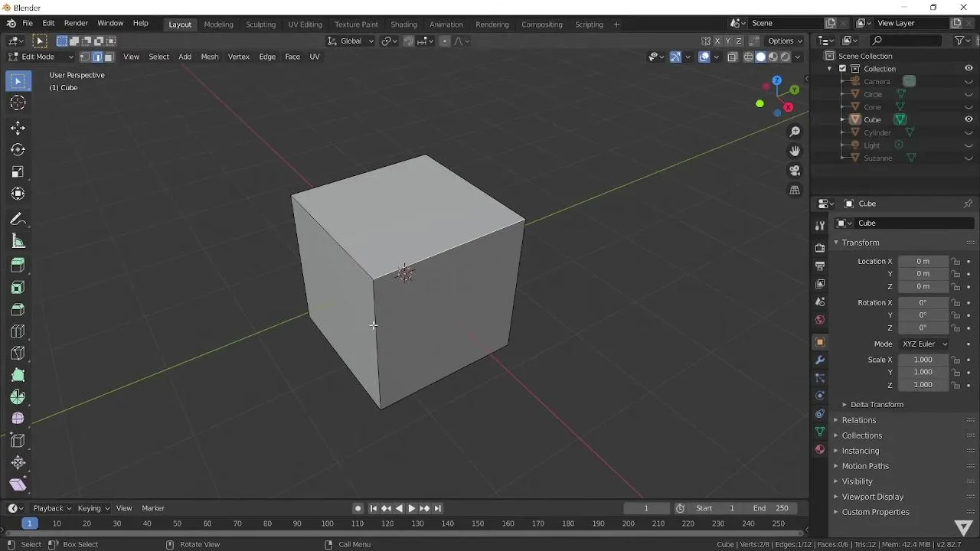Select the Move tool
The height and width of the screenshot is (551, 980).
point(18,128)
